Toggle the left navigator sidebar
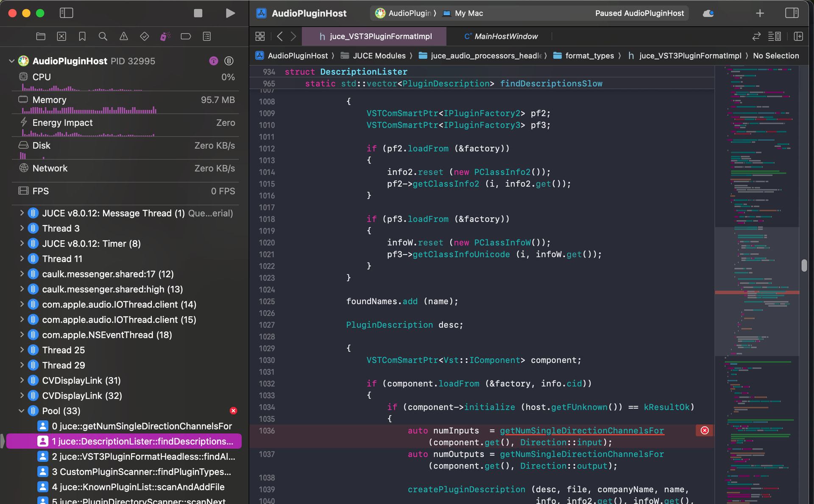Image resolution: width=814 pixels, height=504 pixels. [x=66, y=13]
